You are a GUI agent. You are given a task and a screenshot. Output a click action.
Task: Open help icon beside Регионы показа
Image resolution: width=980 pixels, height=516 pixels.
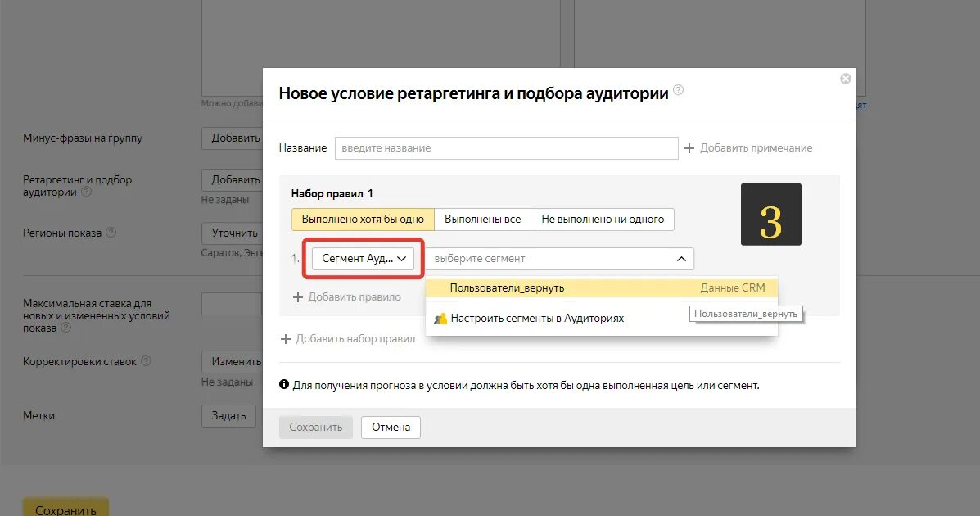pos(111,233)
